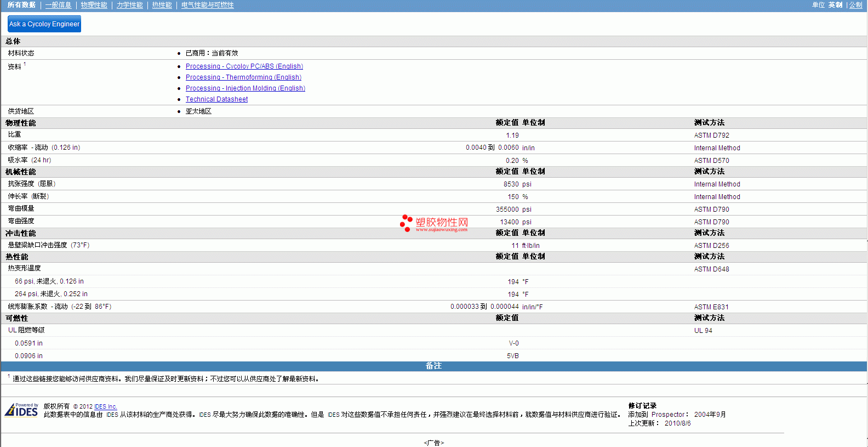868x447 pixels.
Task: Click the 0.0591 in thickness label
Action: tap(28, 343)
